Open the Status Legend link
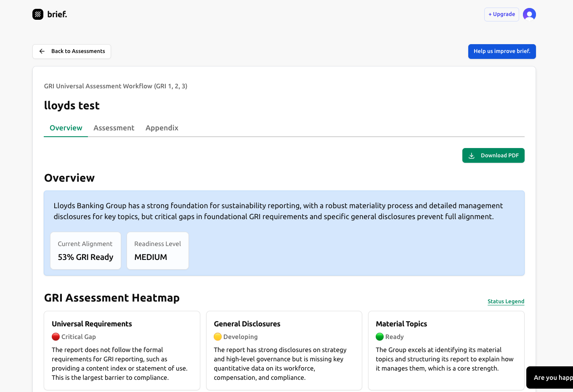573x392 pixels. pos(506,301)
